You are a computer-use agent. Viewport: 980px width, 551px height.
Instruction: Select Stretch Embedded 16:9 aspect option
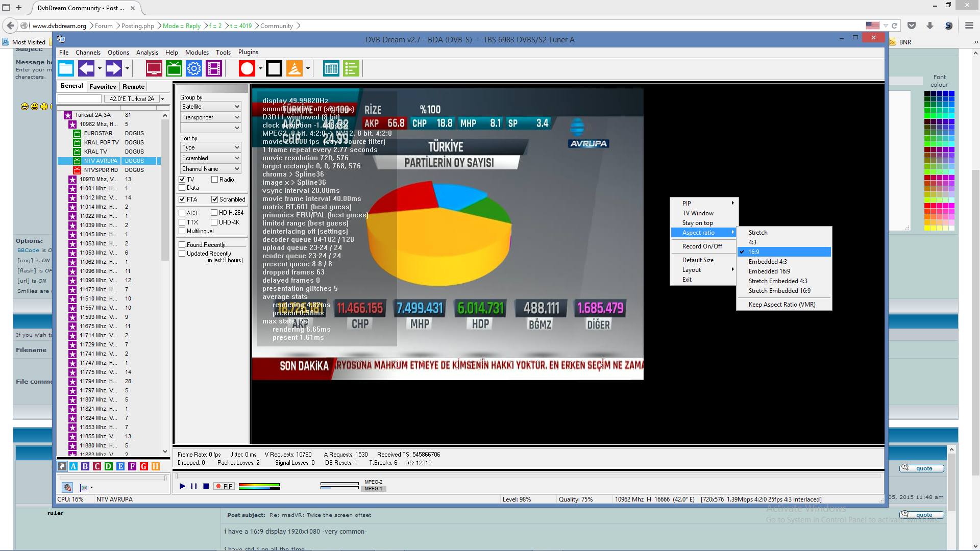[x=784, y=291]
